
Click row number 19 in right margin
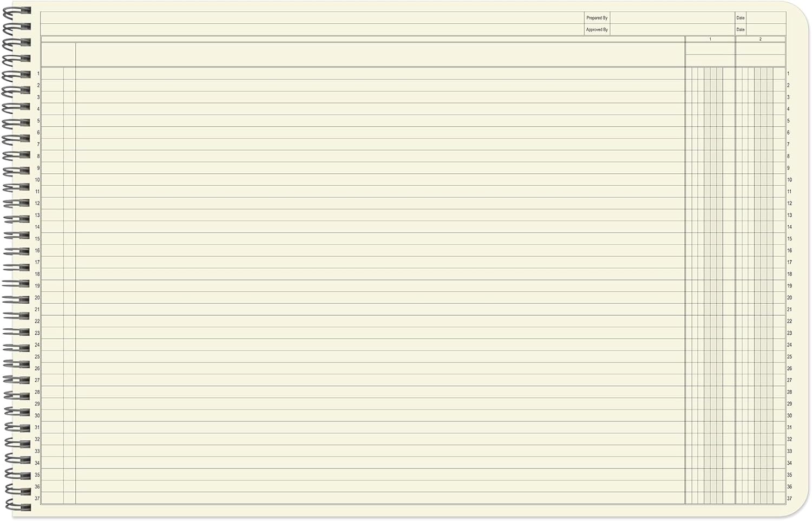pyautogui.click(x=789, y=286)
